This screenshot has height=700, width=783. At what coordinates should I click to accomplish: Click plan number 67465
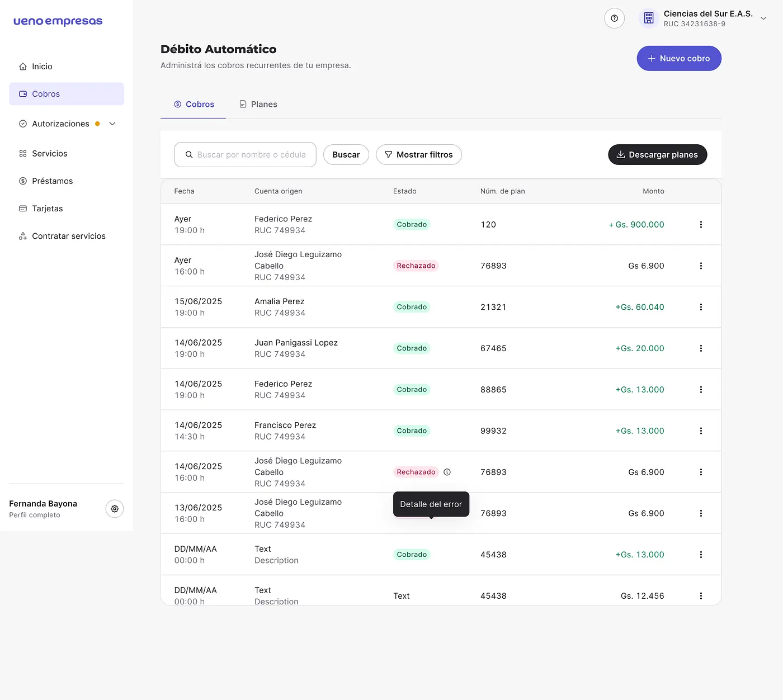[x=493, y=348]
